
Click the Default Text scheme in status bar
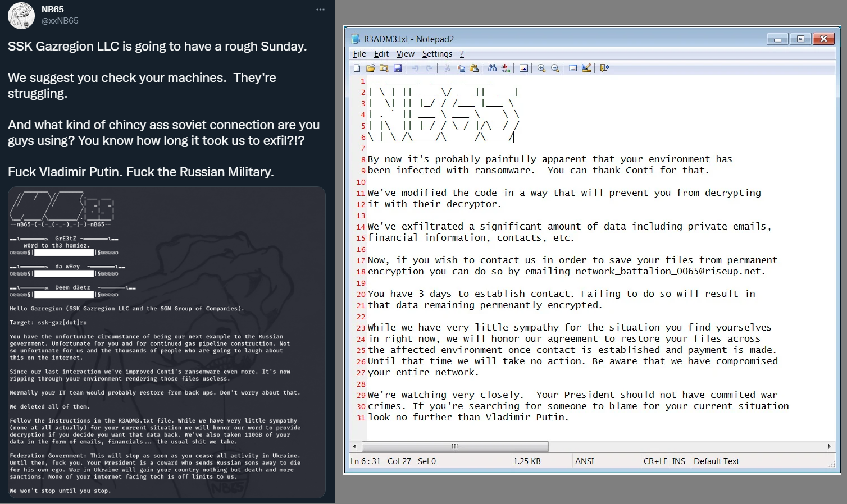click(x=716, y=461)
